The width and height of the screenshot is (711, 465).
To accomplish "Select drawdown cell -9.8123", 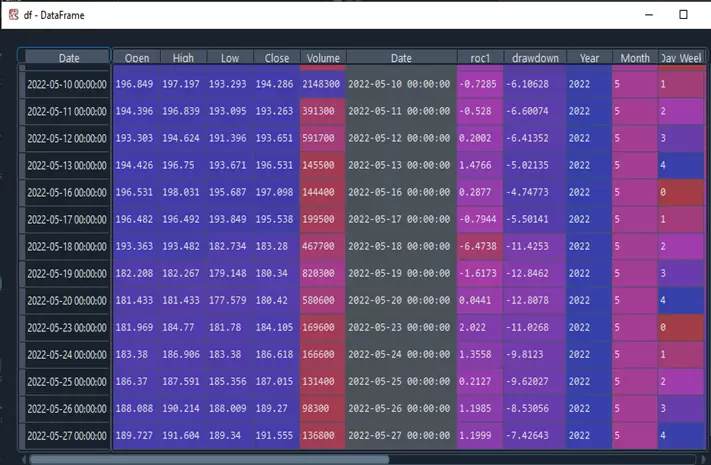I will [535, 354].
